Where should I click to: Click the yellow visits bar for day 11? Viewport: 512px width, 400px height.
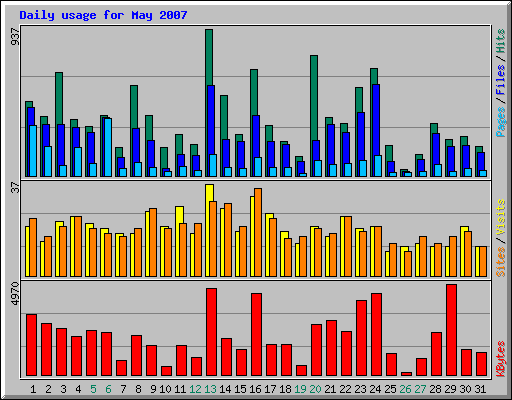pyautogui.click(x=179, y=215)
